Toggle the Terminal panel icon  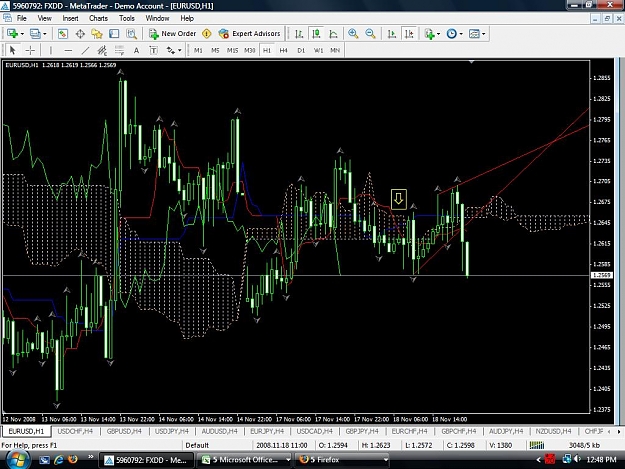coord(114,34)
